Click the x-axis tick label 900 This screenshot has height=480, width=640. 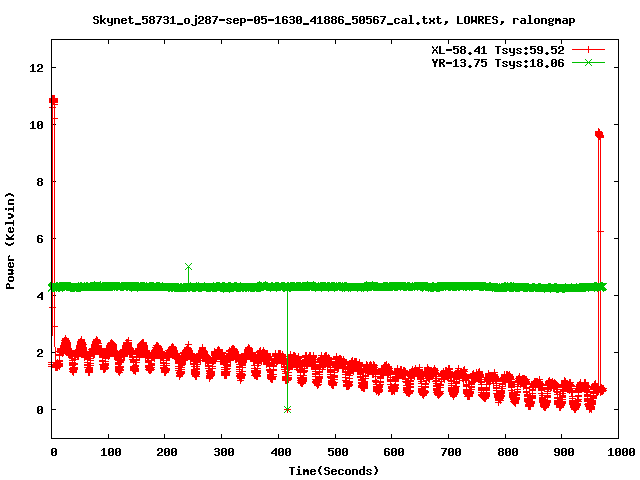click(564, 452)
